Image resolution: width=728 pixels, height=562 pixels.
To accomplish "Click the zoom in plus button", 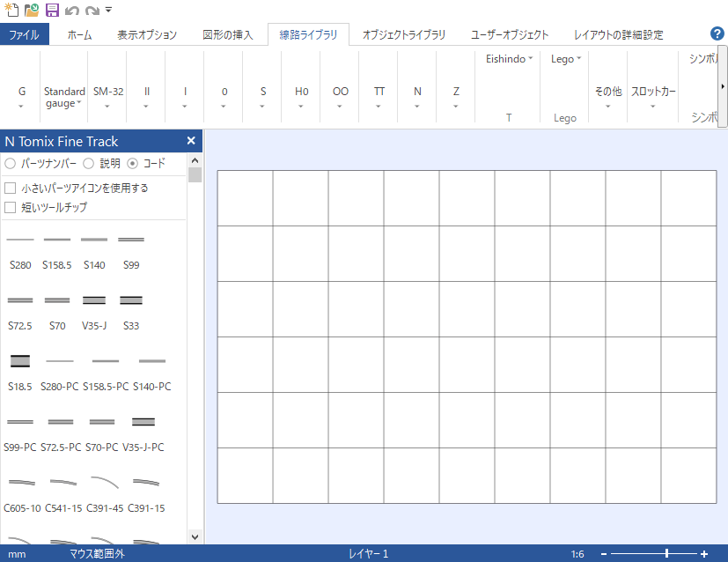I will click(704, 554).
